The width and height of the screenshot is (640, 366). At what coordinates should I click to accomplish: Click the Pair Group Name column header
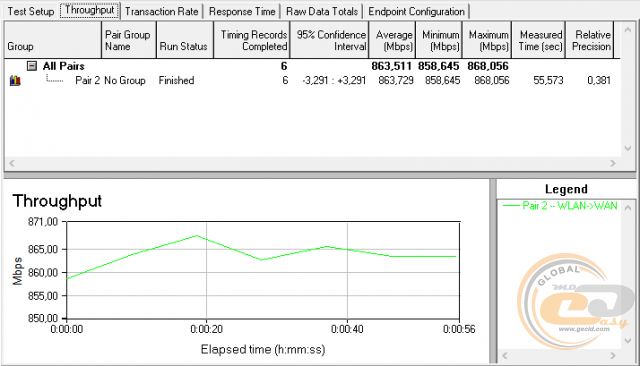click(x=129, y=40)
